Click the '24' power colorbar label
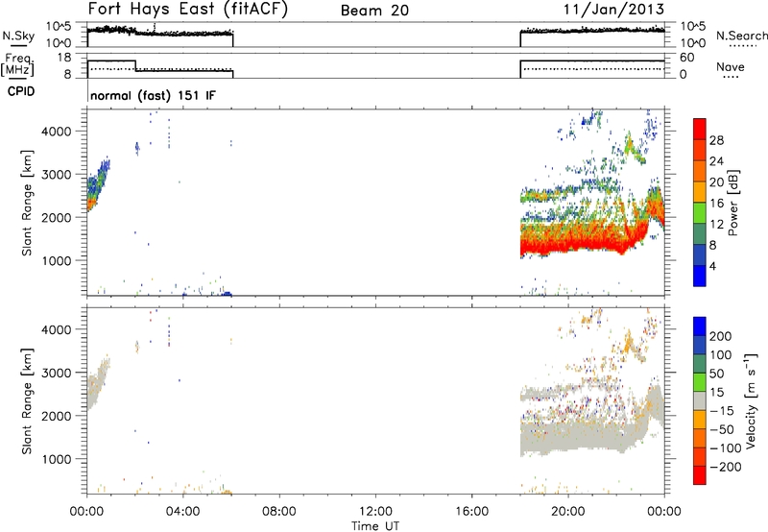Image resolution: width=768 pixels, height=532 pixels. tap(716, 161)
